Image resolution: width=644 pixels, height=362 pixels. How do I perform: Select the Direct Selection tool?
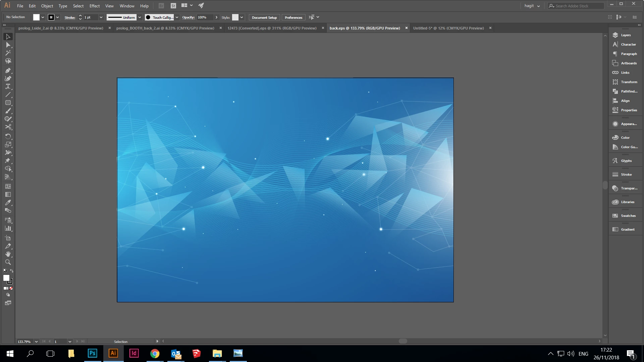click(8, 45)
